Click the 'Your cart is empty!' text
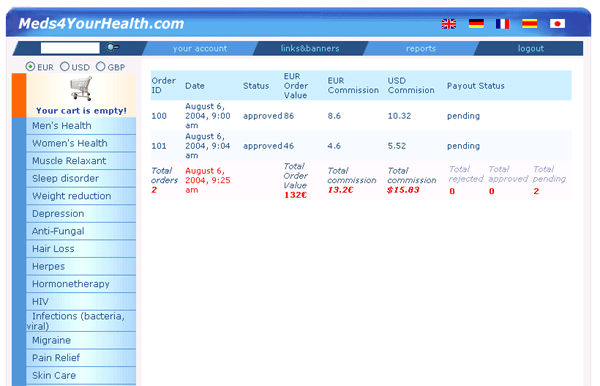600x386 pixels. click(81, 111)
